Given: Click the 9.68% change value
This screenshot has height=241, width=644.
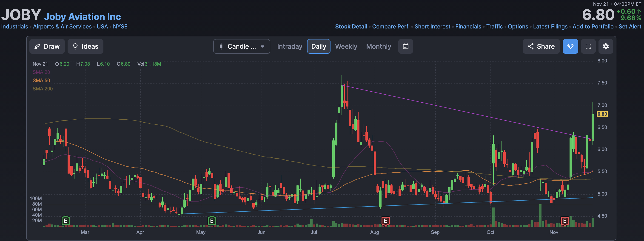Looking at the screenshot, I should click(630, 18).
